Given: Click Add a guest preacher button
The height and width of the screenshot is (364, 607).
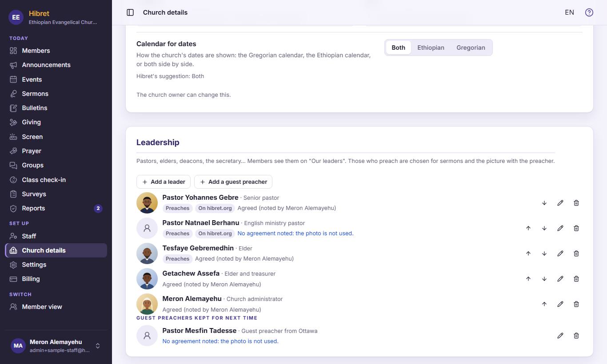Looking at the screenshot, I should (233, 182).
